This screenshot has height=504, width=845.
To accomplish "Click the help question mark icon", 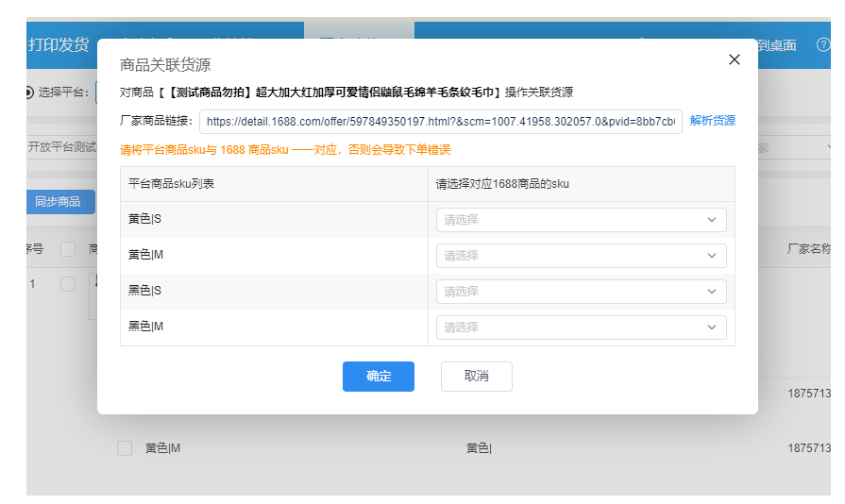I will pyautogui.click(x=822, y=44).
